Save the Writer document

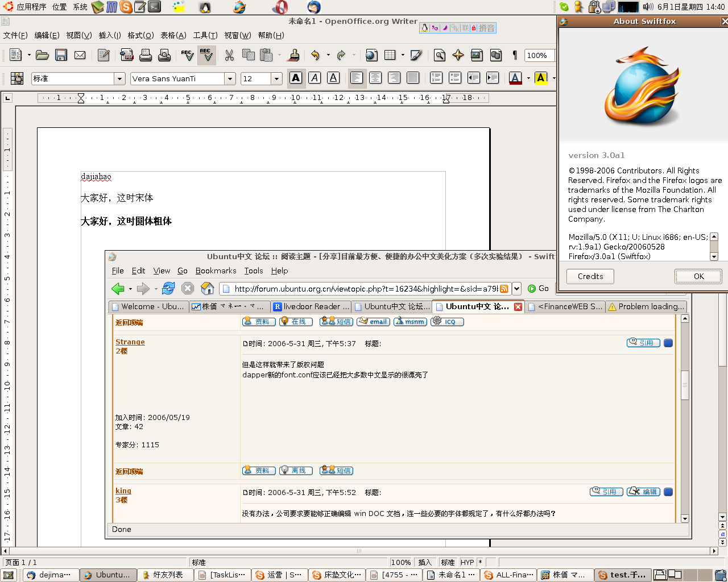pyautogui.click(x=61, y=55)
